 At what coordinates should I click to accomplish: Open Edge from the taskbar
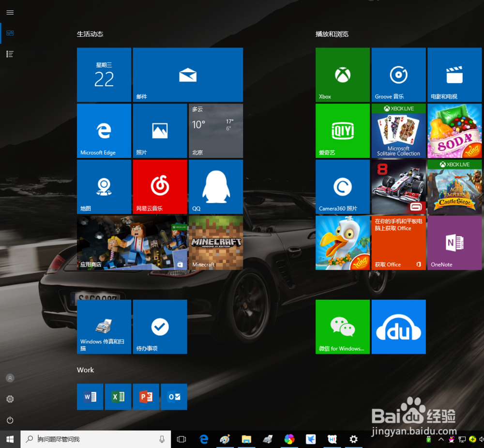tap(204, 439)
